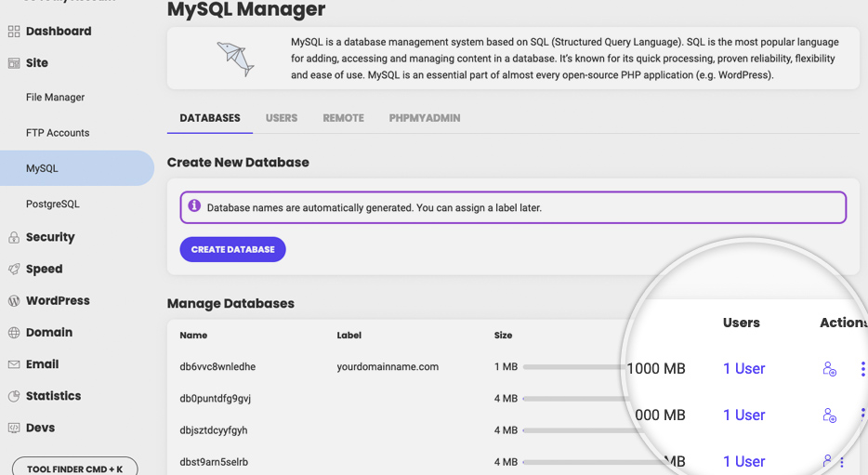The width and height of the screenshot is (868, 475).
Task: Click the 1 MB size value
Action: pyautogui.click(x=506, y=367)
